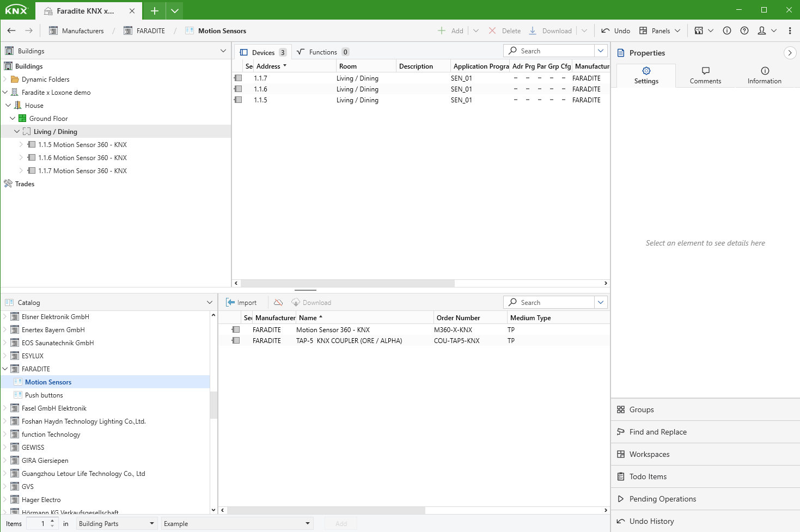Collapse the FARADITE catalog node

tap(5, 369)
